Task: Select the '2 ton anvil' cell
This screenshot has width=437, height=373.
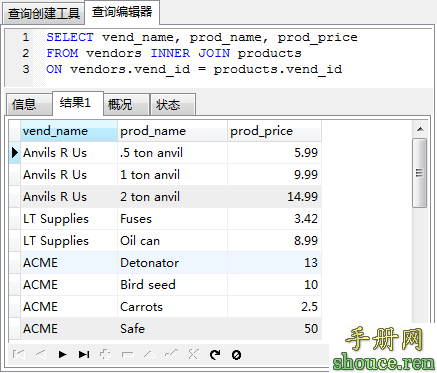Action: click(172, 197)
